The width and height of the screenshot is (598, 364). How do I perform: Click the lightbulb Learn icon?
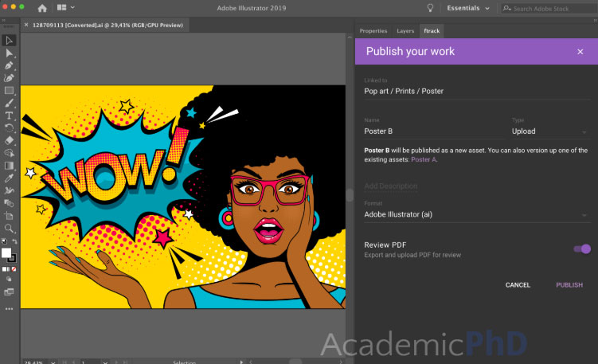[431, 8]
